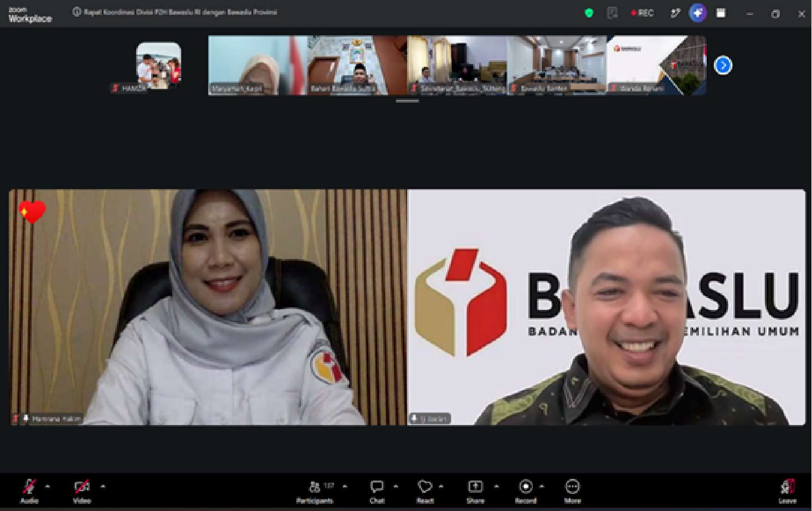Click the Share screen icon

(x=475, y=487)
